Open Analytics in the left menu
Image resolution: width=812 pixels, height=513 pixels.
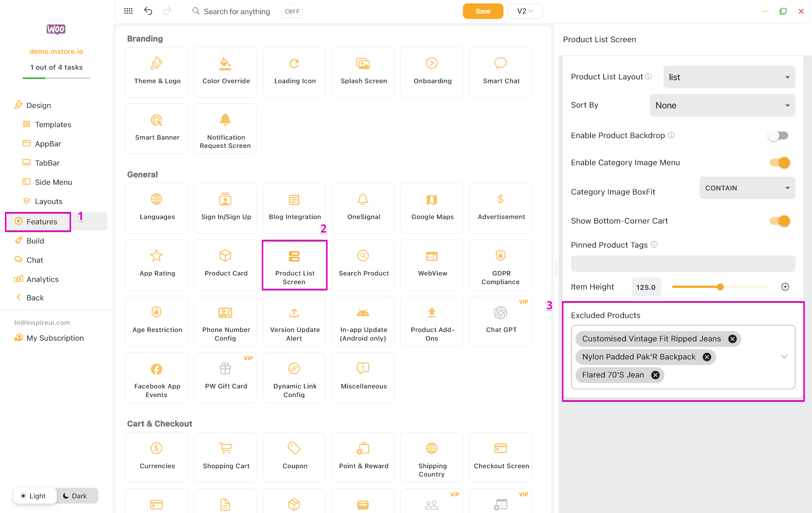click(x=42, y=279)
